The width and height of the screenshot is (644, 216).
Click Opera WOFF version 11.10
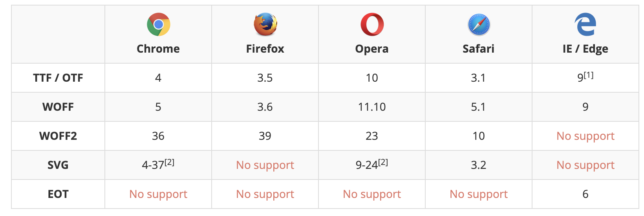372,107
